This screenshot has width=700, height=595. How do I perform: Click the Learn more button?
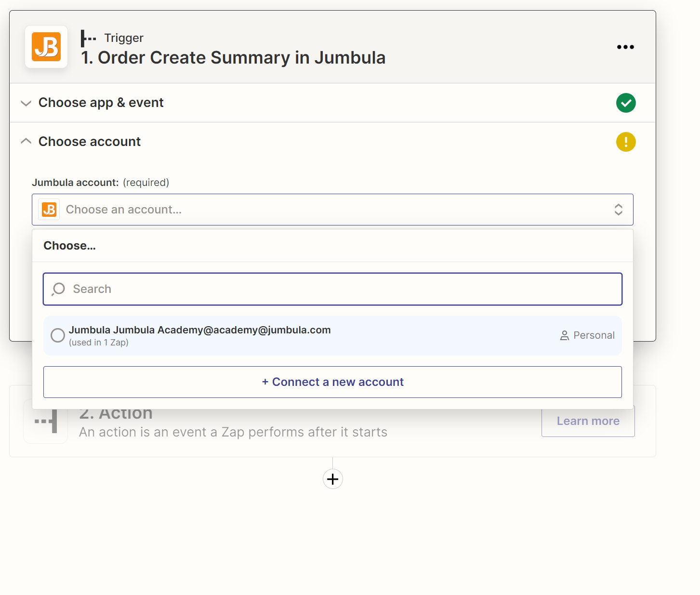[588, 421]
